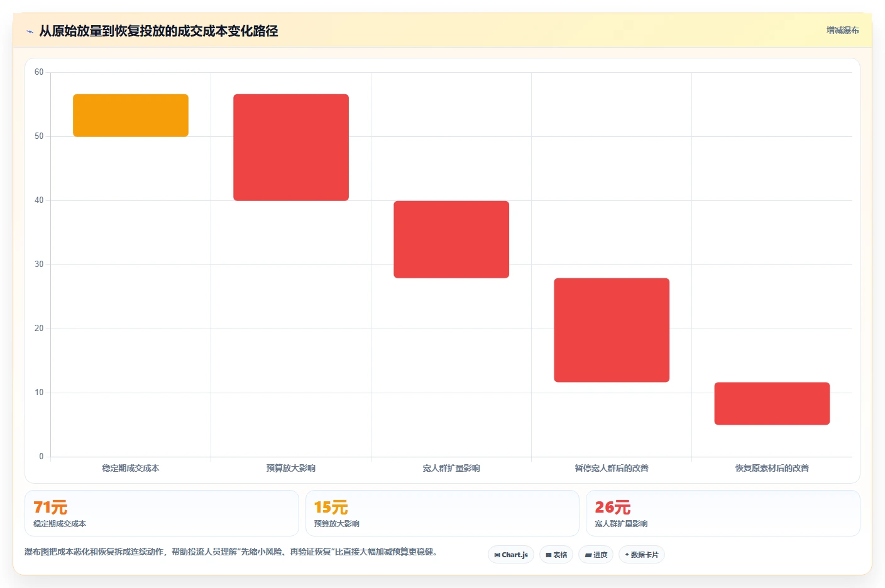Click the x-axis label 预算放大影响
The height and width of the screenshot is (588, 885).
[291, 468]
